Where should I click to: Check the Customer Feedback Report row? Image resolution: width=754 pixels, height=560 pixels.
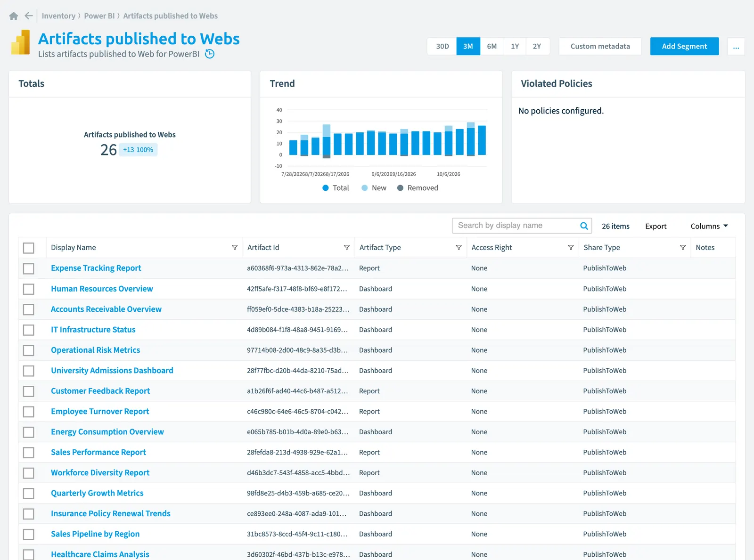click(x=29, y=391)
